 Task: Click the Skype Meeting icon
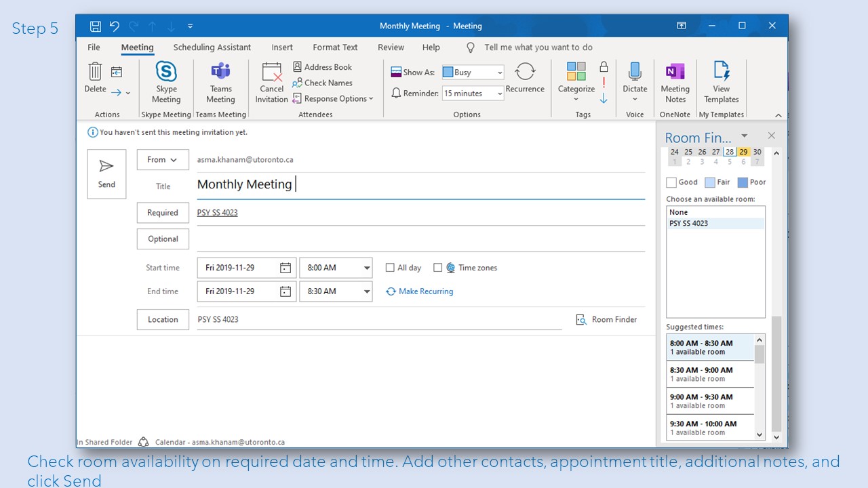click(x=166, y=71)
